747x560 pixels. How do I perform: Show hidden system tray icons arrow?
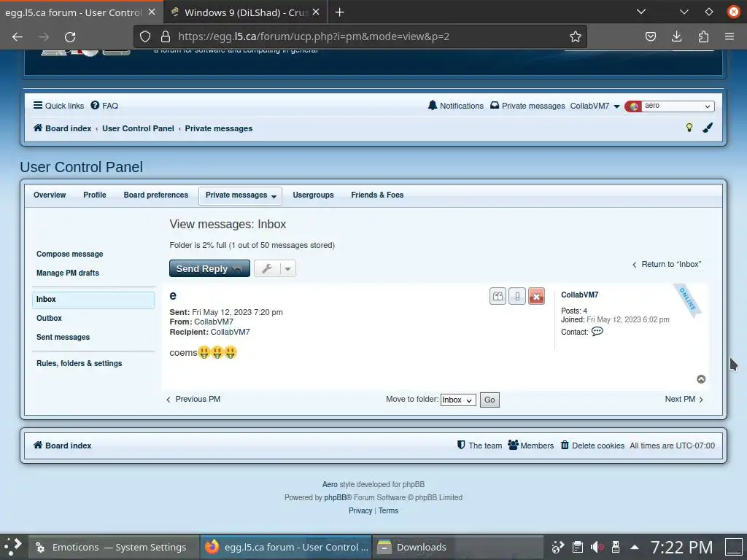[x=635, y=547]
